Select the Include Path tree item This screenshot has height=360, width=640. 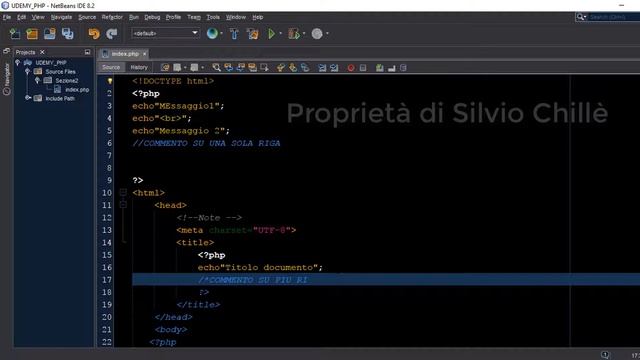click(x=60, y=98)
